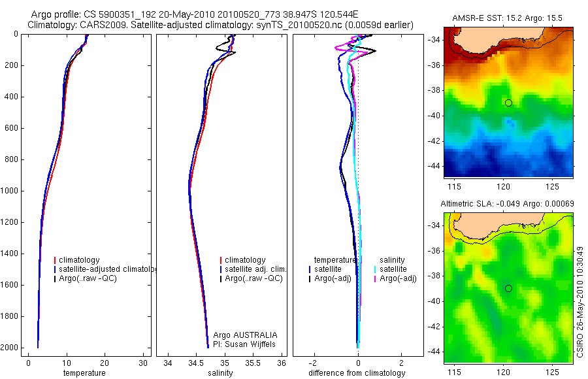This screenshot has width=588, height=379.
Task: Click the difference from climatology axis label
Action: pos(357,373)
